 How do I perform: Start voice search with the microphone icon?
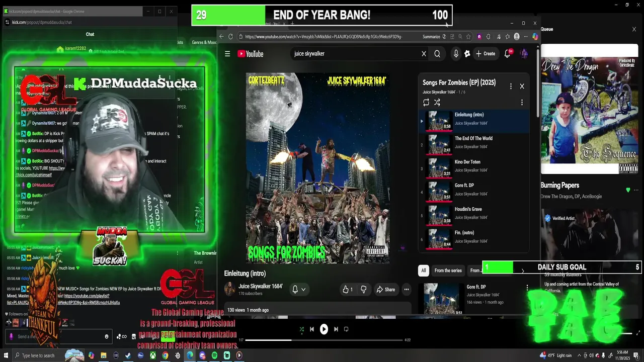tap(456, 54)
